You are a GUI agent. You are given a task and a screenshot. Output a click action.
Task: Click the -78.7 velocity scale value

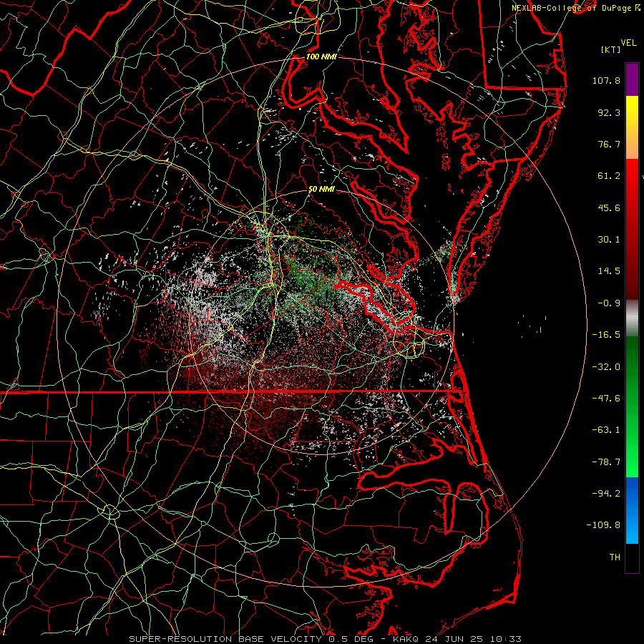(x=606, y=462)
